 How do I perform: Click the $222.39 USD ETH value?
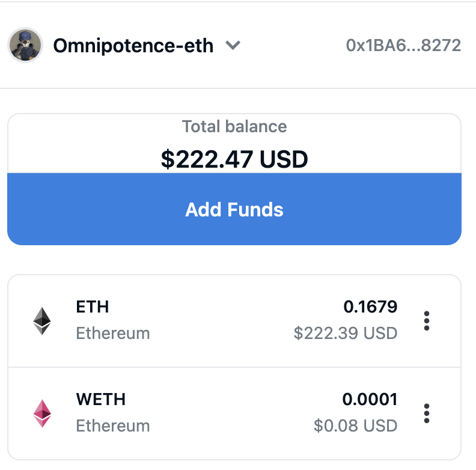coord(346,333)
